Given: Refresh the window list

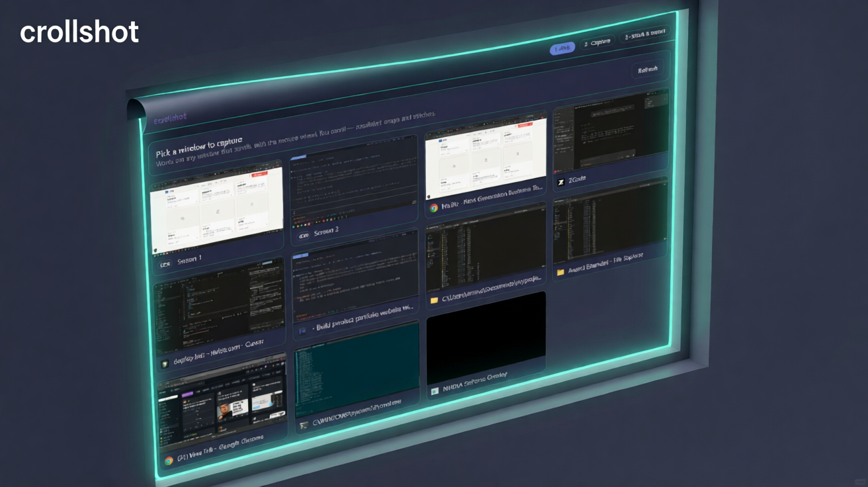Looking at the screenshot, I should point(648,69).
